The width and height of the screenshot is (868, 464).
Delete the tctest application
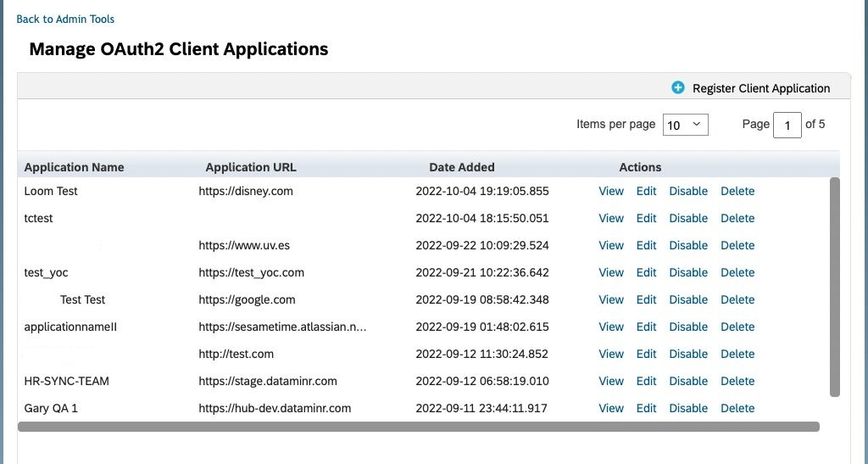point(737,218)
